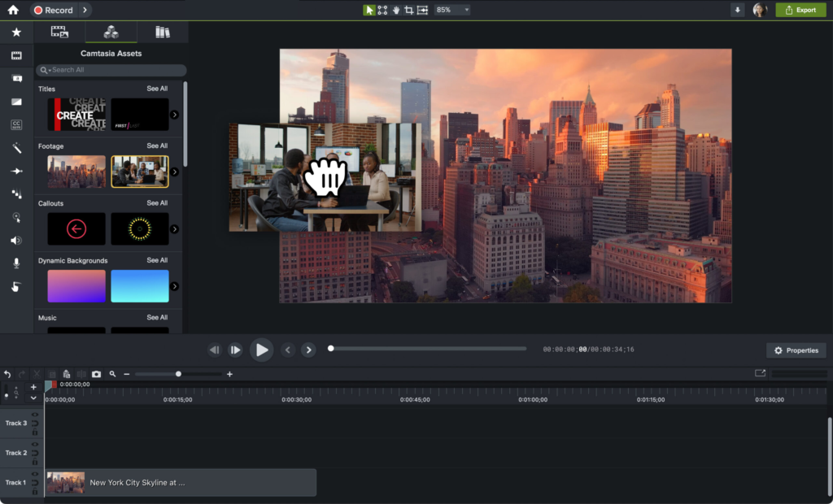Viewport: 833px width, 504px height.
Task: Toggle the Favorites star panel
Action: pos(15,33)
